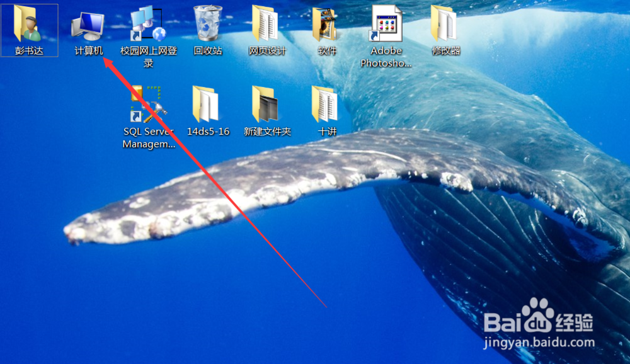
Task: Click the 计算机 label text
Action: (88, 50)
